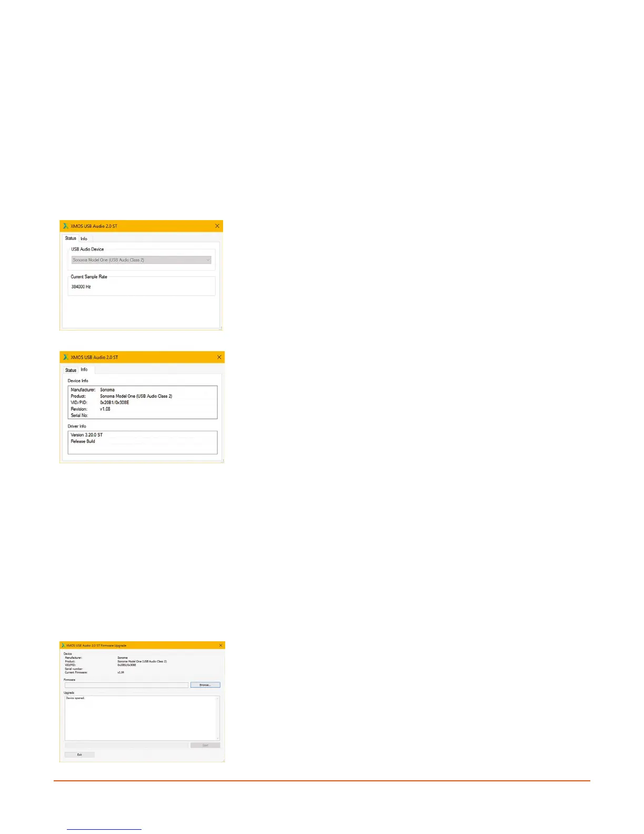644x834 pixels.
Task: Click the 'Serial number:' label in Firmware Upgrade
Action: click(74, 669)
